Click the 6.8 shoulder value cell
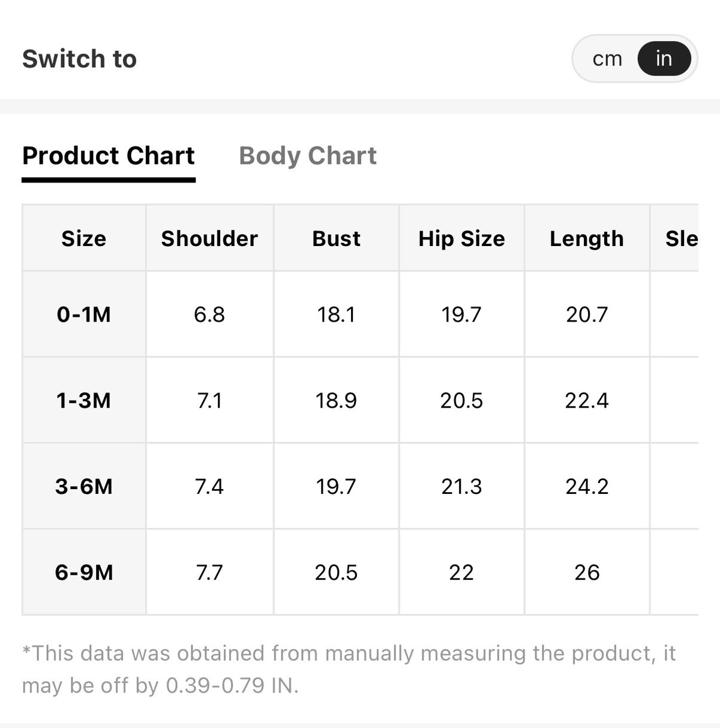 209,314
